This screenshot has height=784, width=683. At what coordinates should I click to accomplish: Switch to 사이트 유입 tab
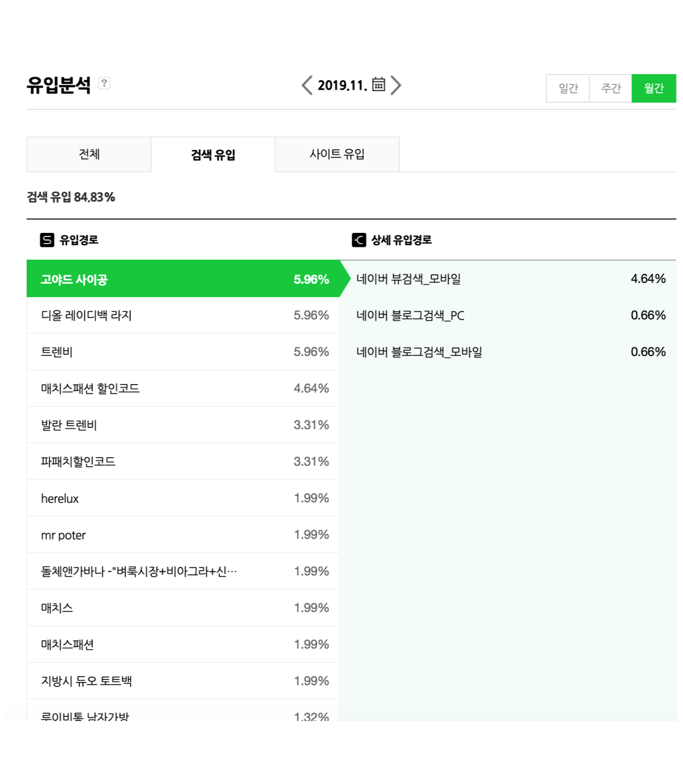tap(337, 154)
